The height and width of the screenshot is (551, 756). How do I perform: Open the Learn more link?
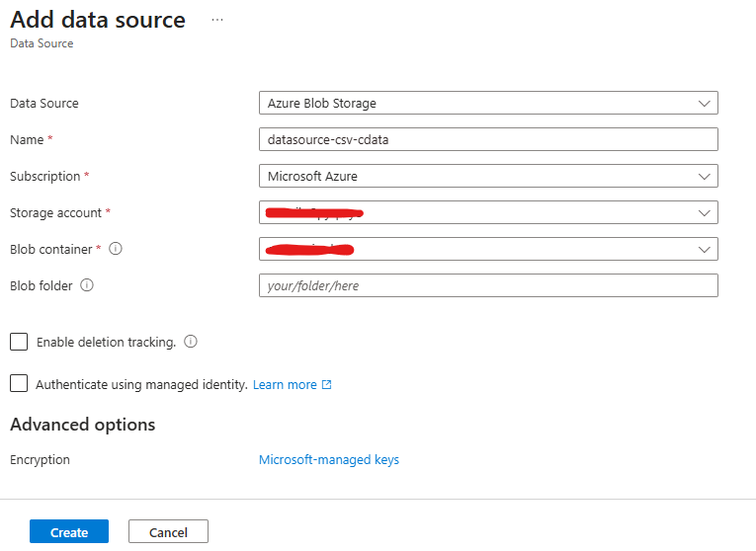(x=285, y=385)
